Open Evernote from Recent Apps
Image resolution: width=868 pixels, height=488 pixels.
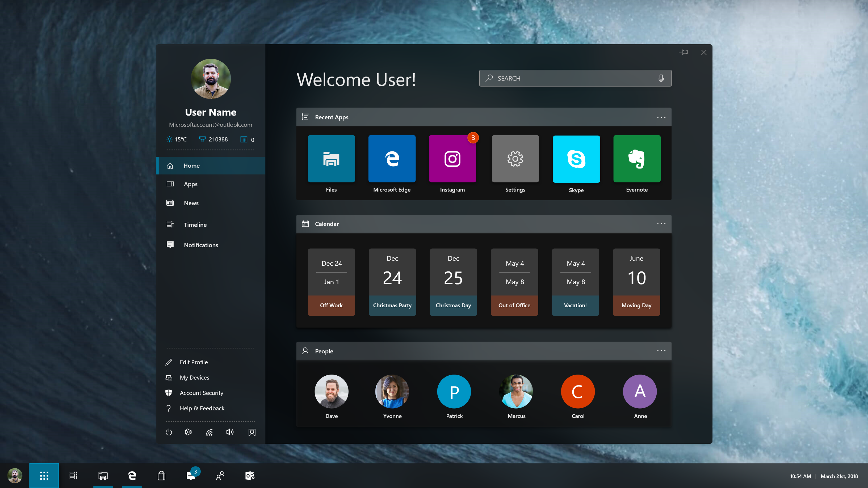[636, 158]
